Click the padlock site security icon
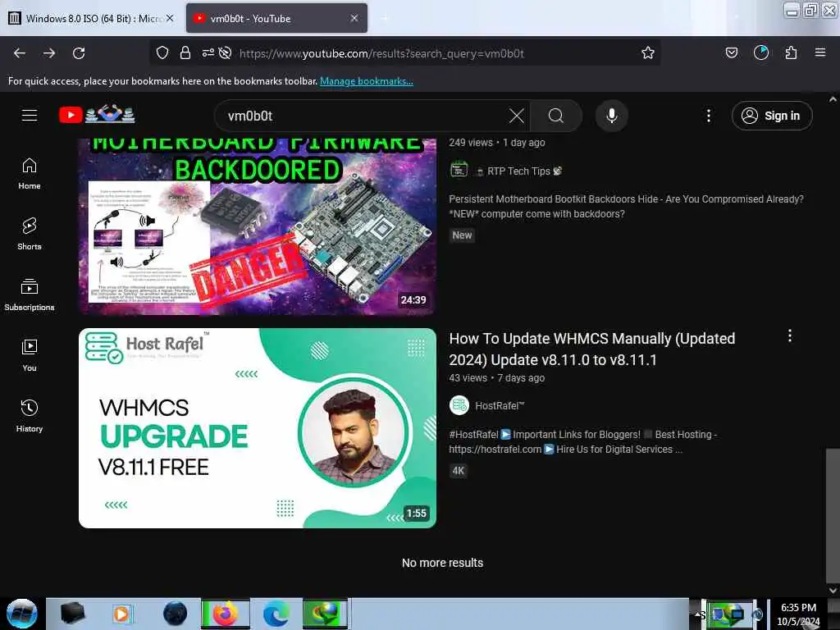This screenshot has width=840, height=630. click(x=185, y=52)
